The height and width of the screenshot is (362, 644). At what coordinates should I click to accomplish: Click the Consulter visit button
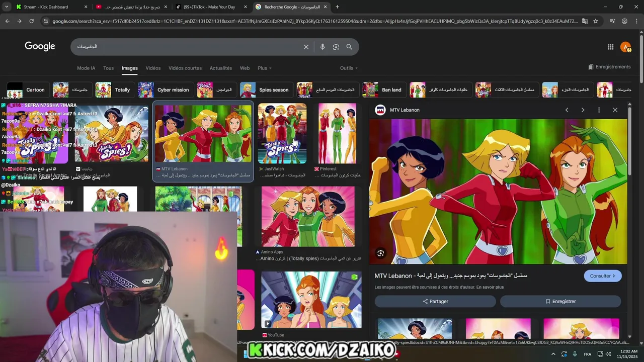point(603,276)
